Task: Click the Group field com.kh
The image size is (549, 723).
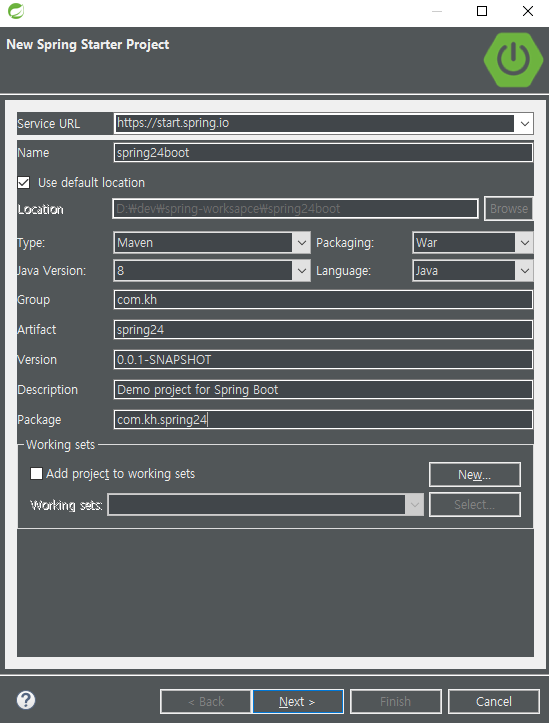Action: pyautogui.click(x=323, y=300)
